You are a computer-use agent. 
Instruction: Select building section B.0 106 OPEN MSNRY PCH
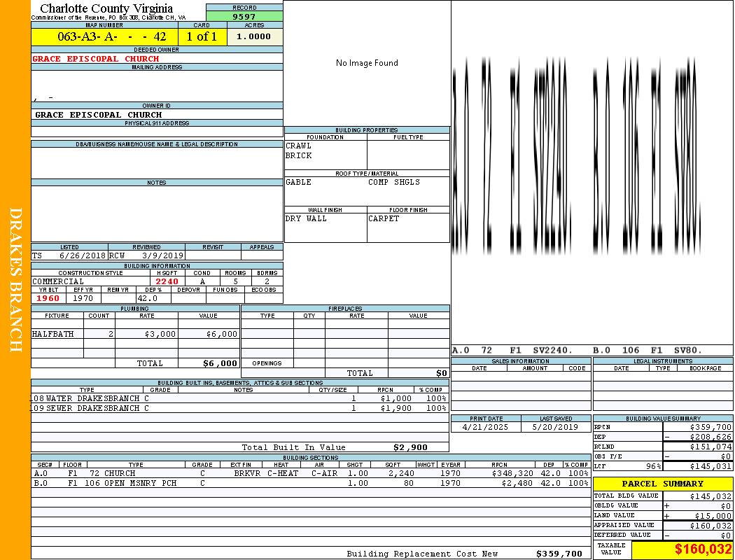311,483
